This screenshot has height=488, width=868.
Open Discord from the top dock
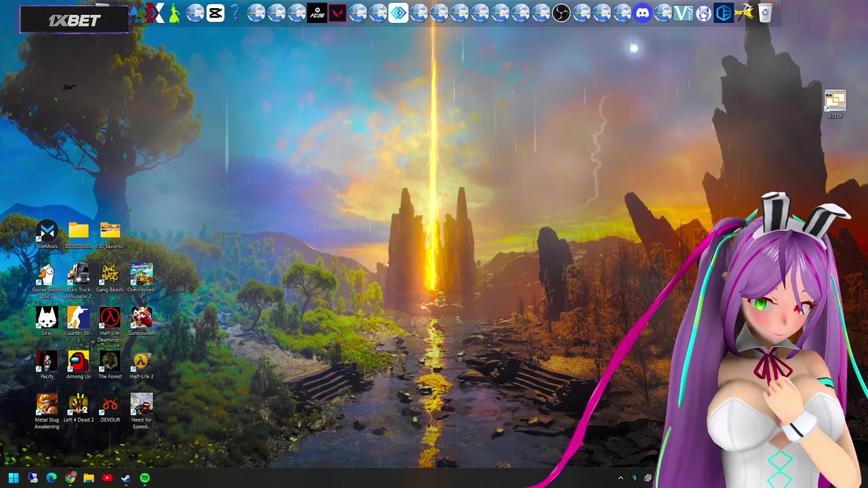click(642, 12)
